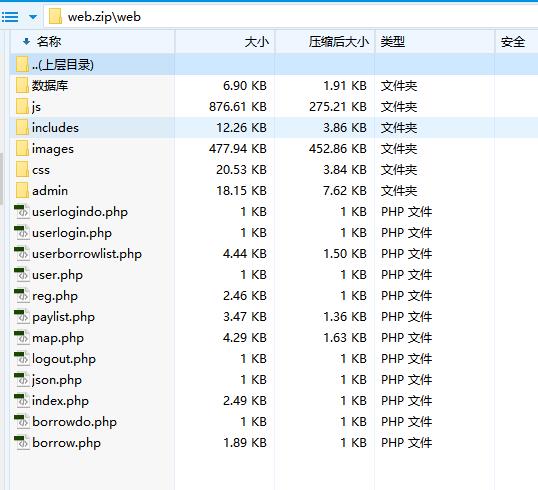Viewport: 538px width, 490px height.
Task: Click the 6.90 KB size of 数据库
Action: pos(245,85)
